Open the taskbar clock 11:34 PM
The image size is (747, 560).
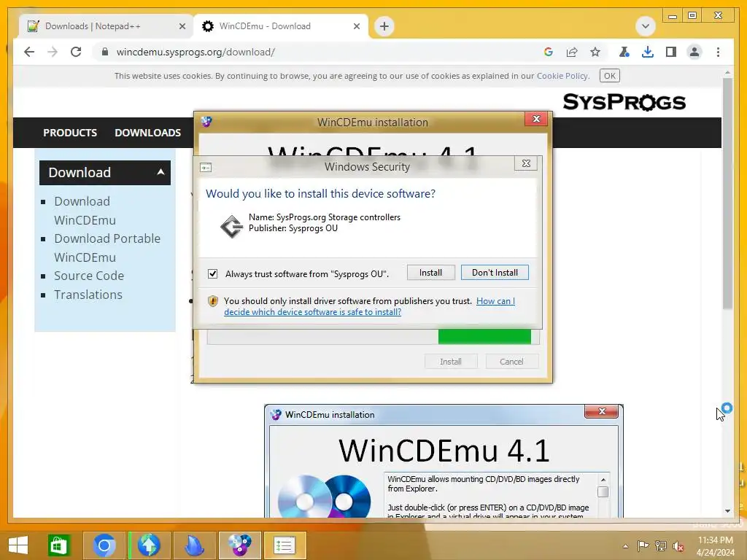coord(716,545)
